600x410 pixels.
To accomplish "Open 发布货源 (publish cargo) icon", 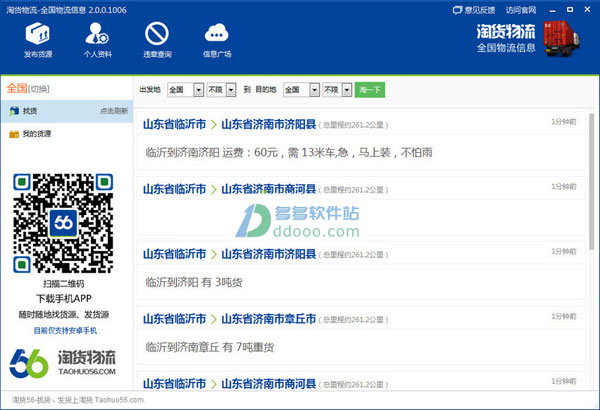I will [38, 35].
